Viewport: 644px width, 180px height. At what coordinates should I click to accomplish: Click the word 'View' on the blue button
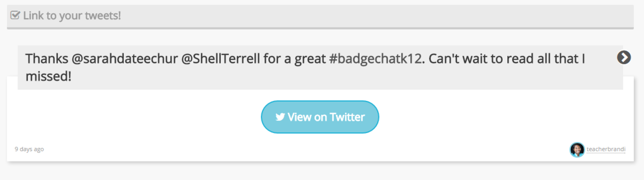[x=299, y=117]
